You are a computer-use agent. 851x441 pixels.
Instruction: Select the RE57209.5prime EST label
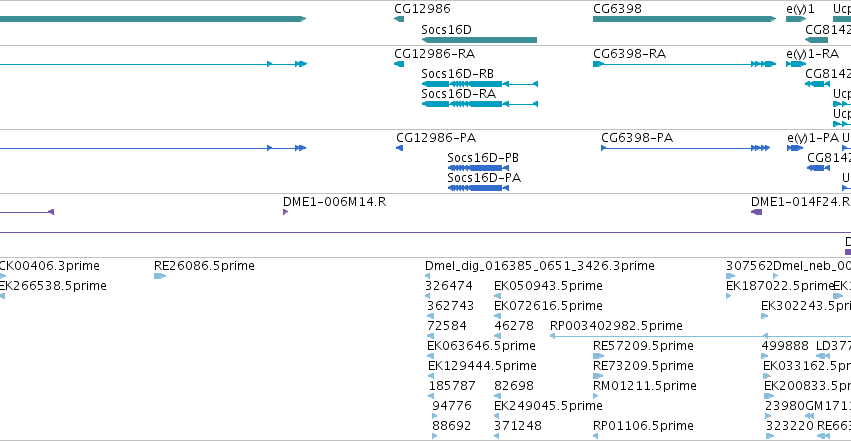pyautogui.click(x=643, y=346)
